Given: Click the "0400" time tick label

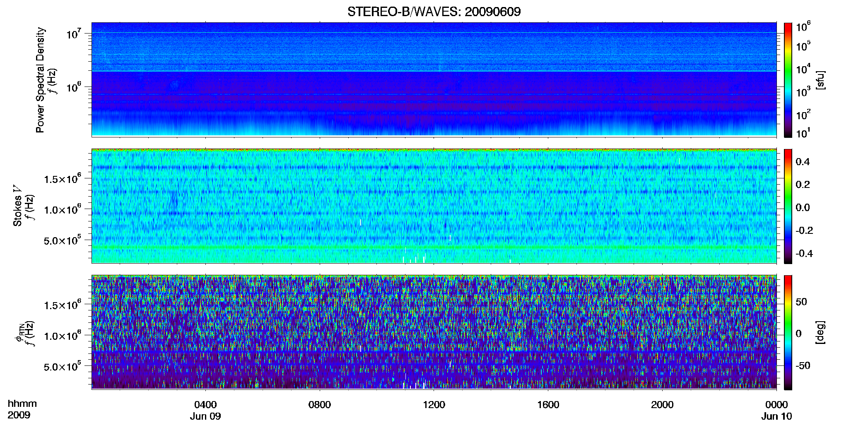Looking at the screenshot, I should 205,404.
